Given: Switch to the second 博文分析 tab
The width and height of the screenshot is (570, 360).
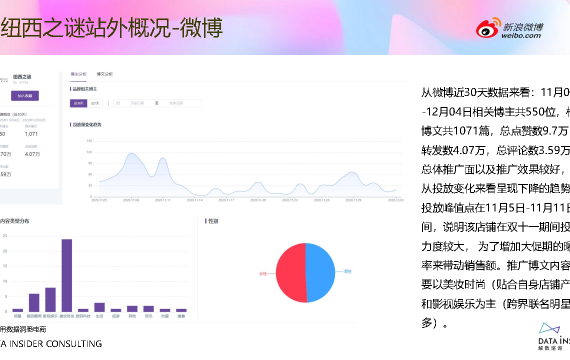Looking at the screenshot, I should click(x=105, y=74).
